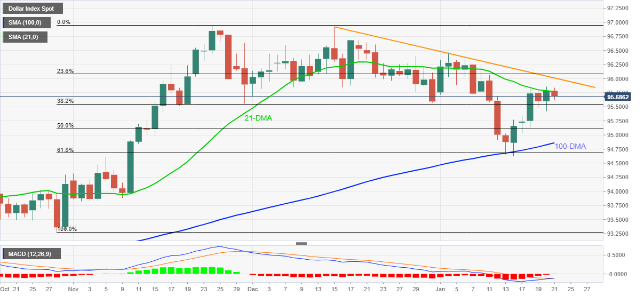Click the green SMA 21 color swatch

4,37
